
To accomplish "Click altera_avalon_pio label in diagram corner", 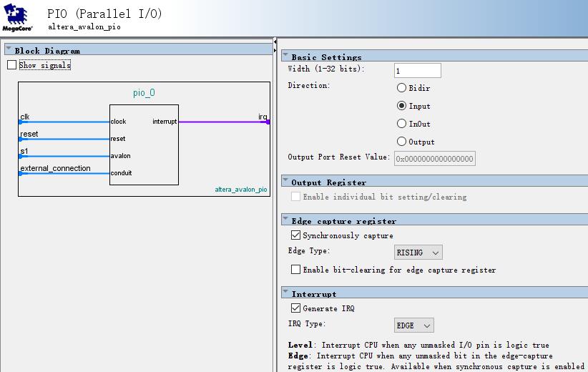I will tap(241, 190).
